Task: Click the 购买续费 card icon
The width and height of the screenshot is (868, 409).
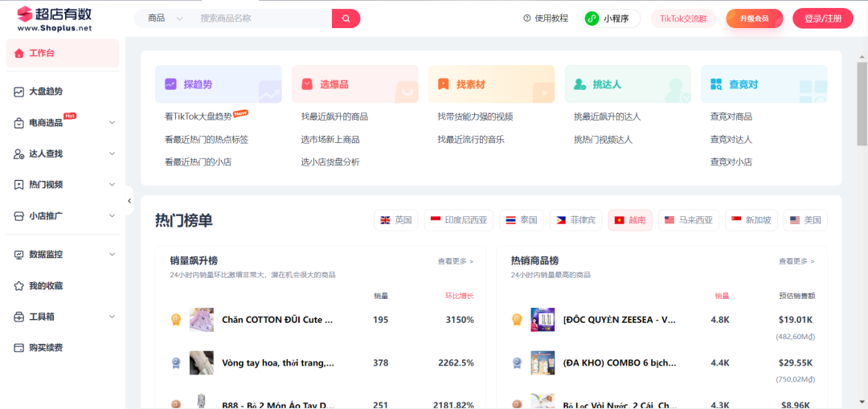Action: pos(19,348)
